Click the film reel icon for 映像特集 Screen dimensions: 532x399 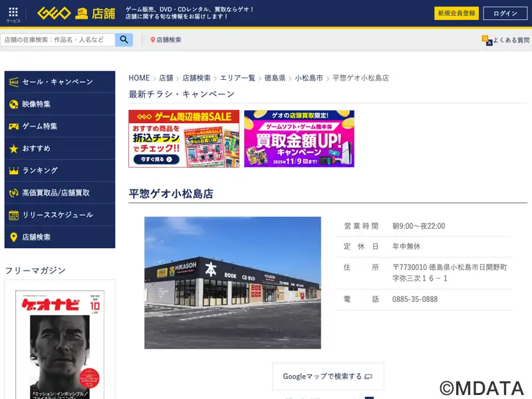(x=13, y=104)
